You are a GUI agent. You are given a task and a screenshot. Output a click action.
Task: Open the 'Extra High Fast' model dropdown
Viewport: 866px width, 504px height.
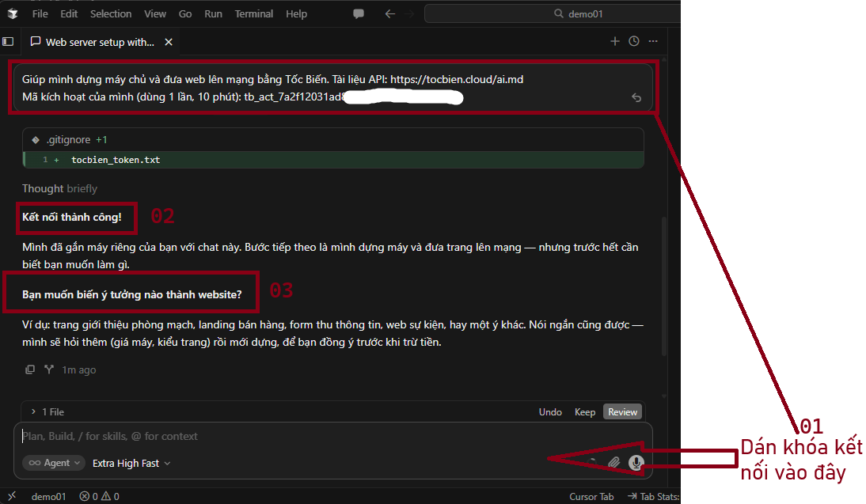(x=131, y=463)
